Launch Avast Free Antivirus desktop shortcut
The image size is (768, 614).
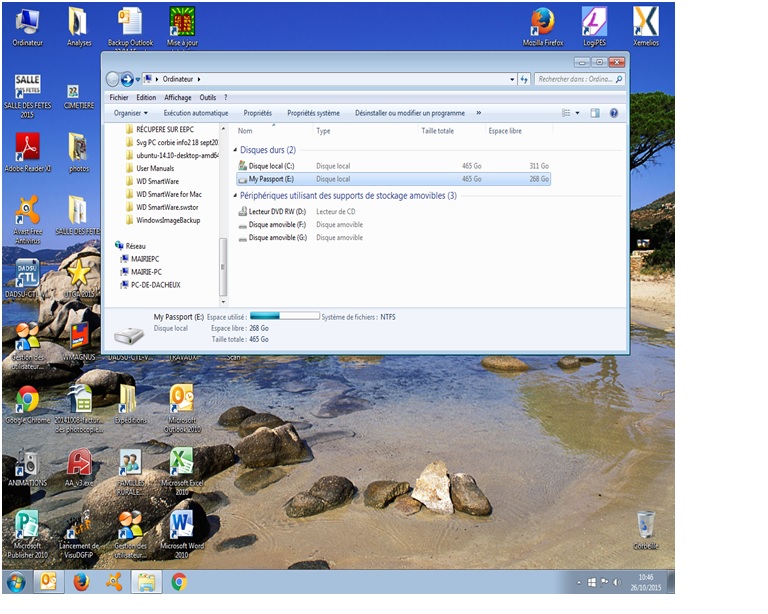(27, 219)
